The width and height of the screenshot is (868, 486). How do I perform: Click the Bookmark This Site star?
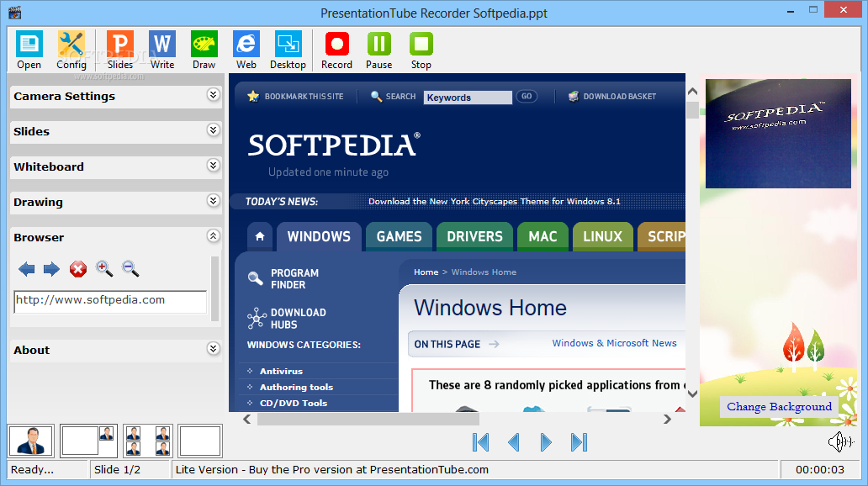(253, 97)
